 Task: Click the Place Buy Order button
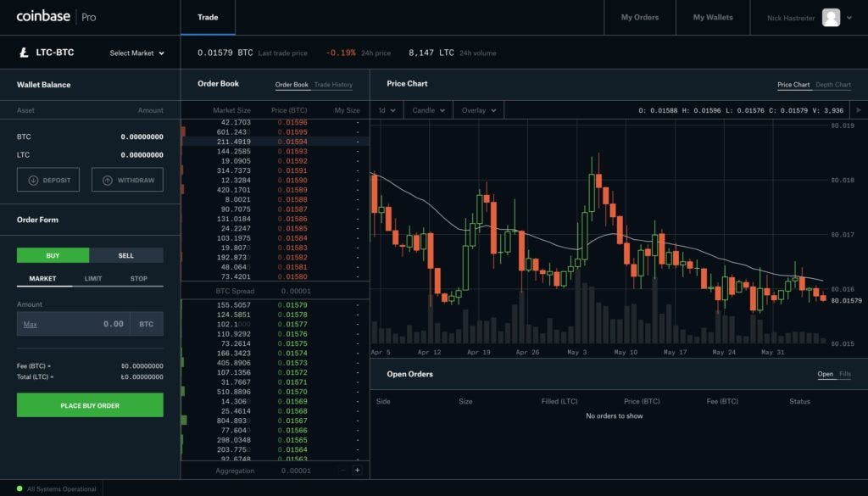pos(90,405)
